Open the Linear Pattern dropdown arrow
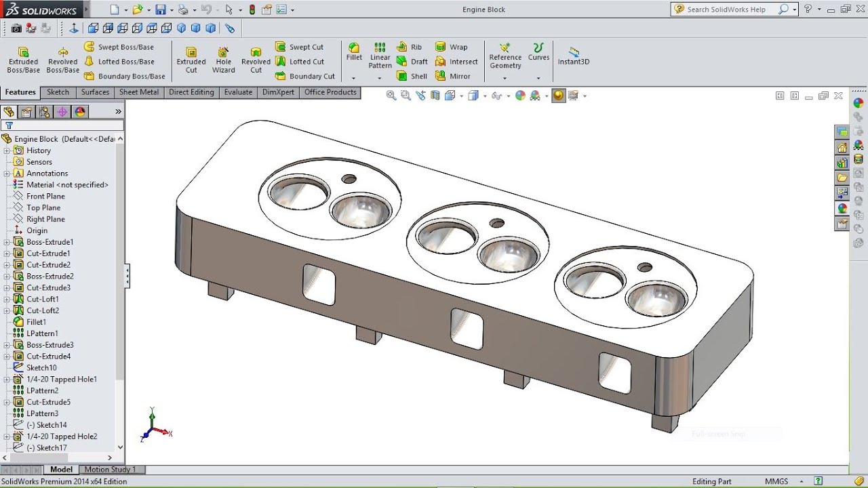This screenshot has width=868, height=488. tap(380, 78)
